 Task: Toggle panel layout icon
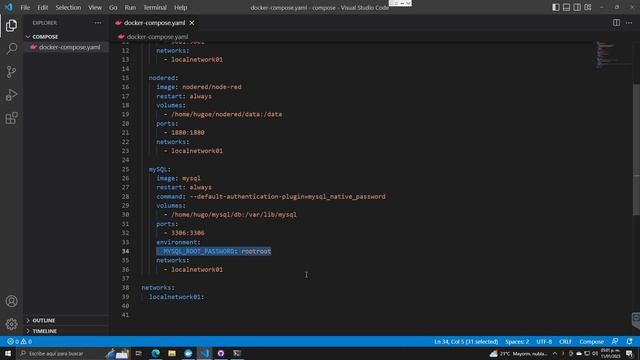(x=566, y=7)
